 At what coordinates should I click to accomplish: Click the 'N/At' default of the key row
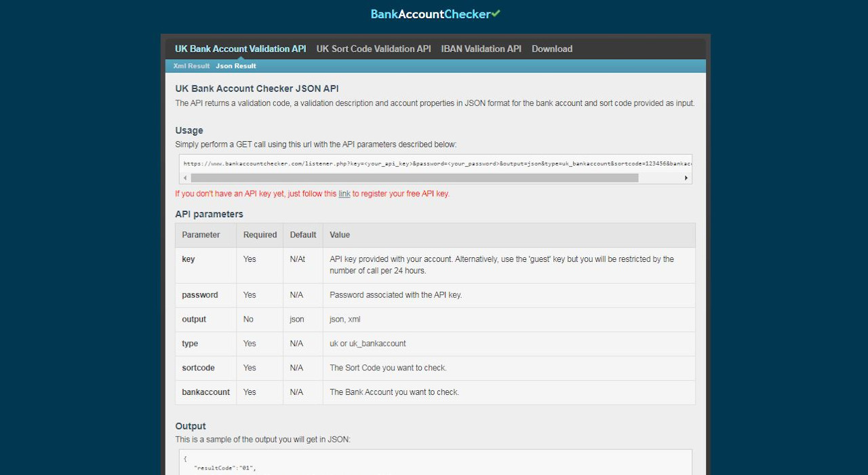[298, 259]
